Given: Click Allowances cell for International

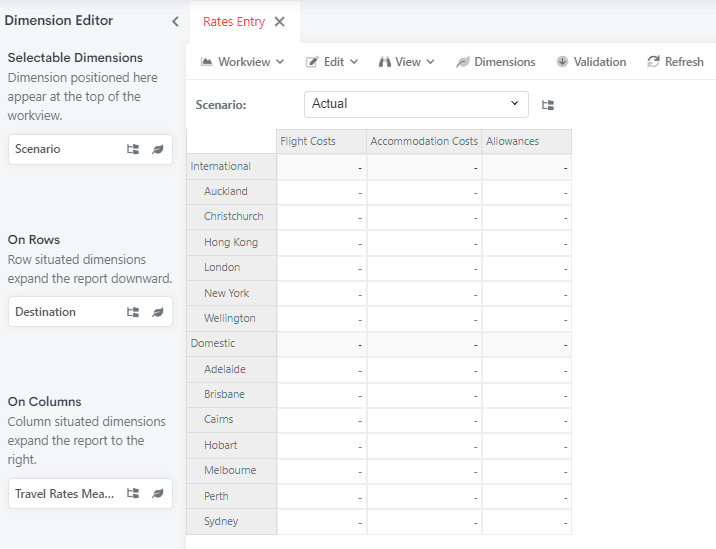Looking at the screenshot, I should [x=526, y=167].
